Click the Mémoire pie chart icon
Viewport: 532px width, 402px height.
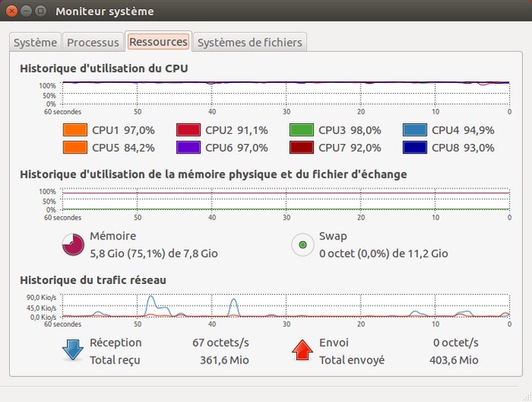pyautogui.click(x=73, y=245)
